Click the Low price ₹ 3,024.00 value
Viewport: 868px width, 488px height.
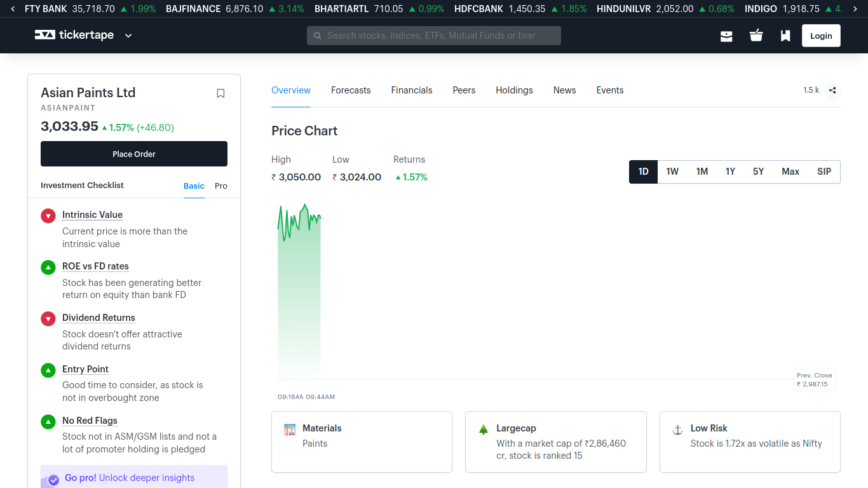tap(357, 177)
